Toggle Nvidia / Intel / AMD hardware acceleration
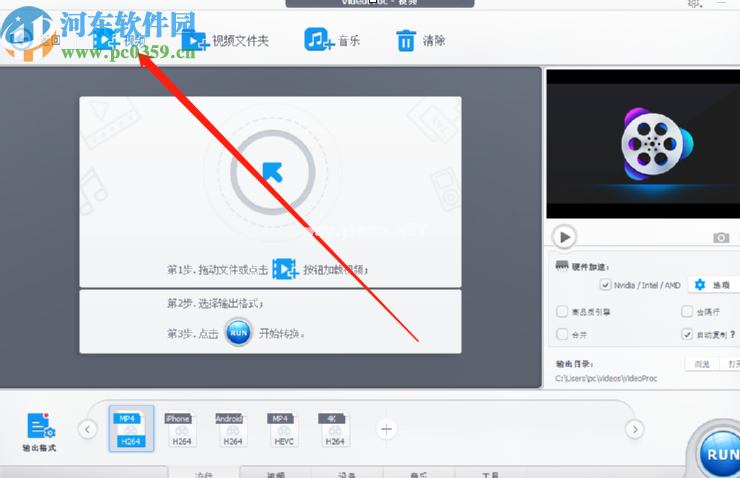This screenshot has width=740, height=478. 605,285
